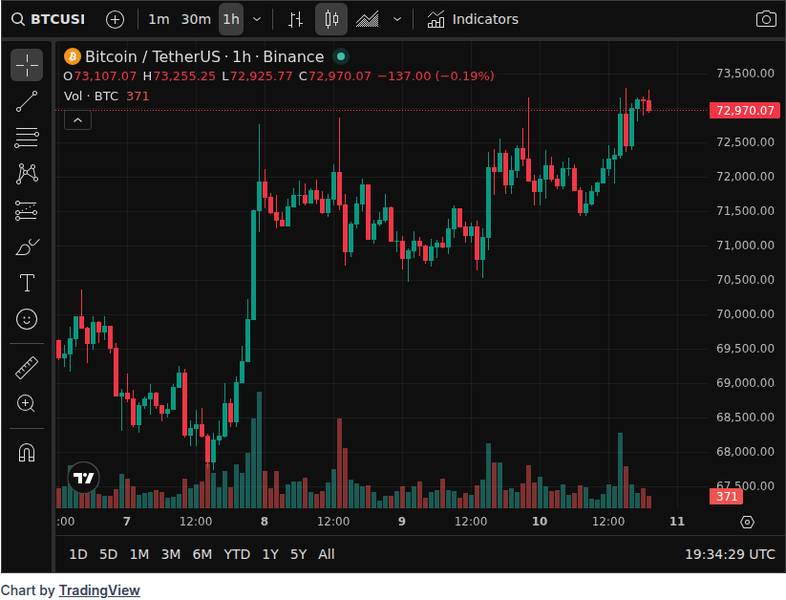
Task: Toggle magnet mode
Action: (x=27, y=452)
